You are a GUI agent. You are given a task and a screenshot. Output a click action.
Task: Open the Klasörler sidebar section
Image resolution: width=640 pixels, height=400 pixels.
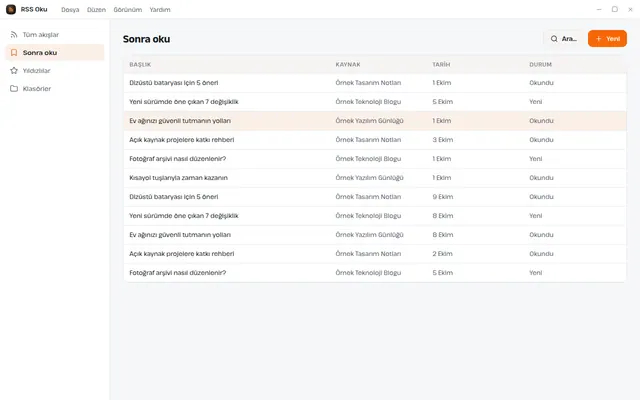[x=55, y=89]
